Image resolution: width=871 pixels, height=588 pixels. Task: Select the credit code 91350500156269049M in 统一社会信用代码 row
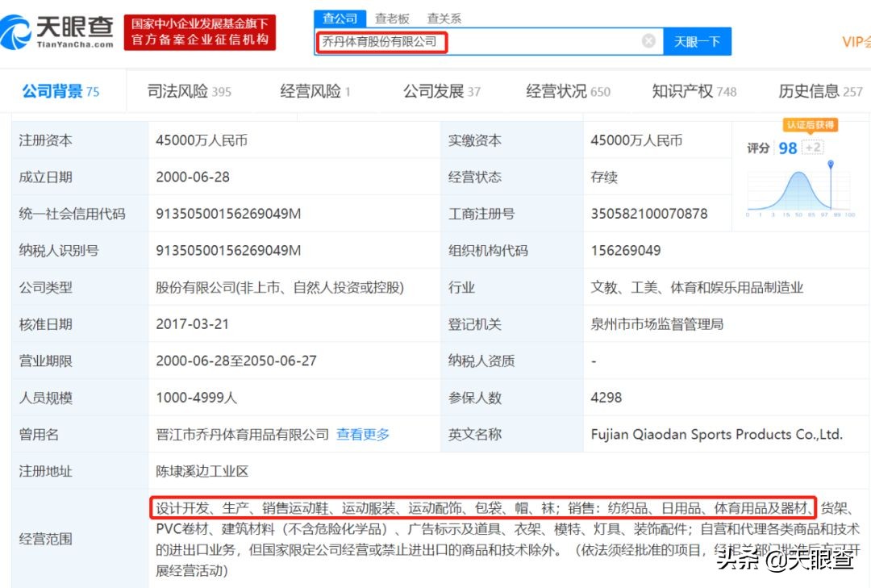[x=228, y=214]
